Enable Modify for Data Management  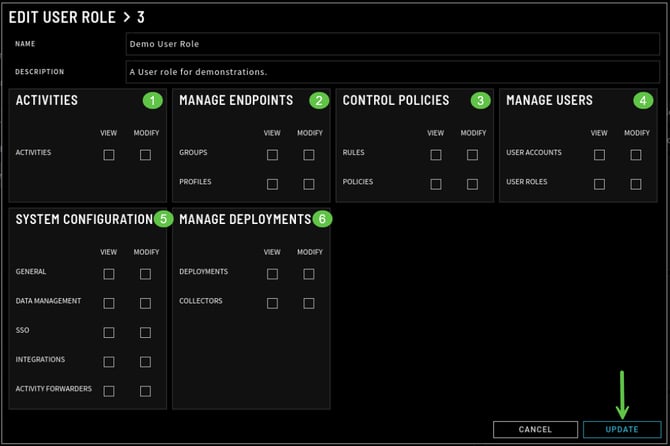145,303
